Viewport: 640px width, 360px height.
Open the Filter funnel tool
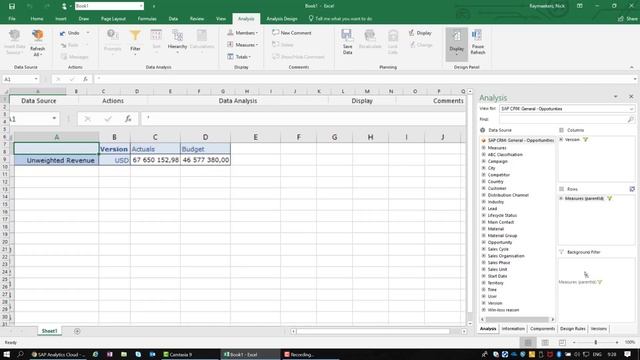(135, 36)
